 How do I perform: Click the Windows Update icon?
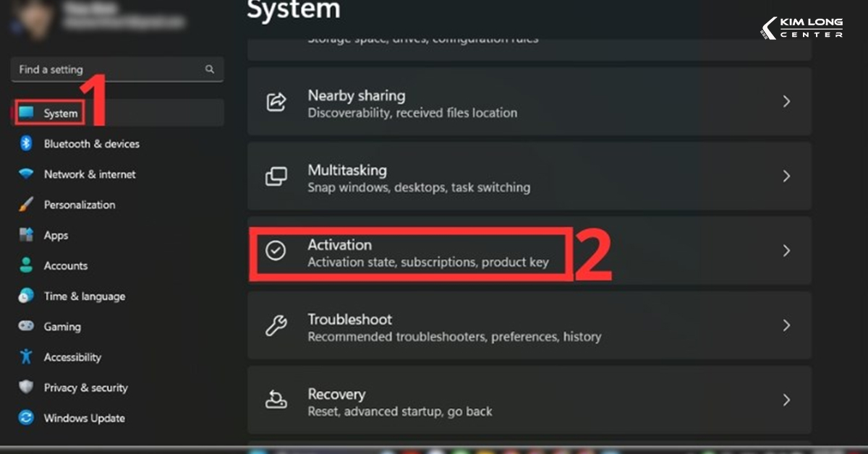(26, 418)
